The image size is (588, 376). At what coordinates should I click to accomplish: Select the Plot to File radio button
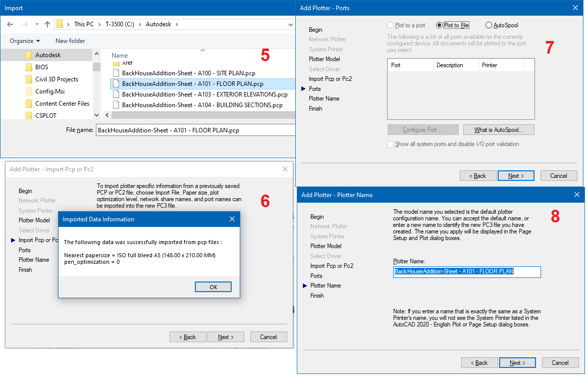point(453,25)
